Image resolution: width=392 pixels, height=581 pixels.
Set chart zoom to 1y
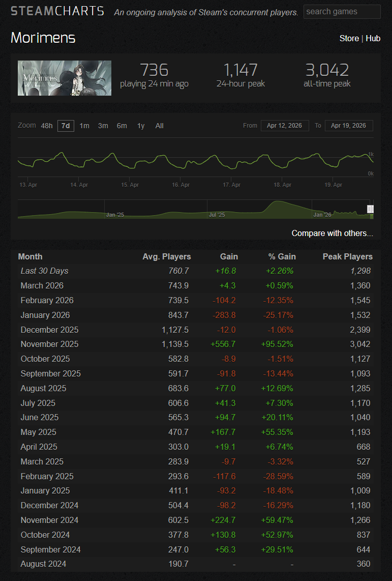tap(141, 126)
